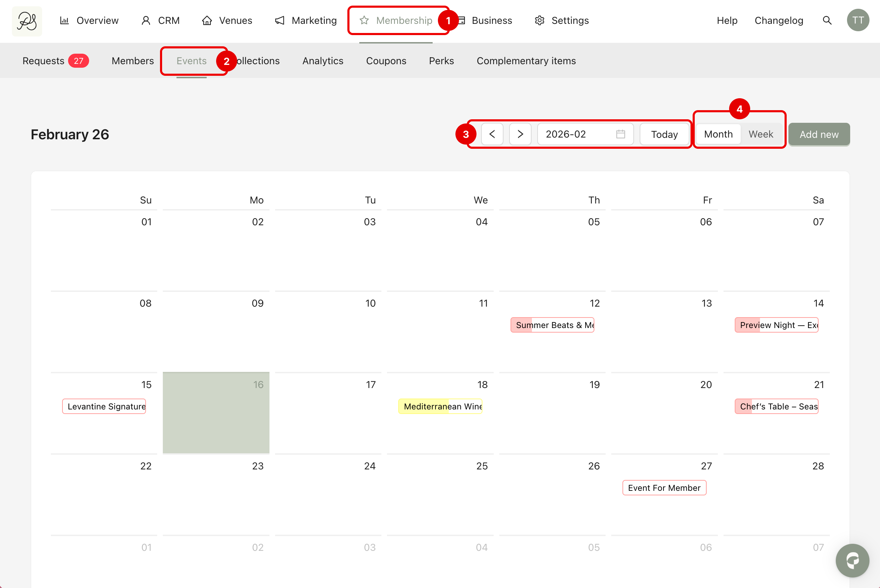Image resolution: width=880 pixels, height=588 pixels.
Task: Click the Add new button
Action: [x=819, y=134]
